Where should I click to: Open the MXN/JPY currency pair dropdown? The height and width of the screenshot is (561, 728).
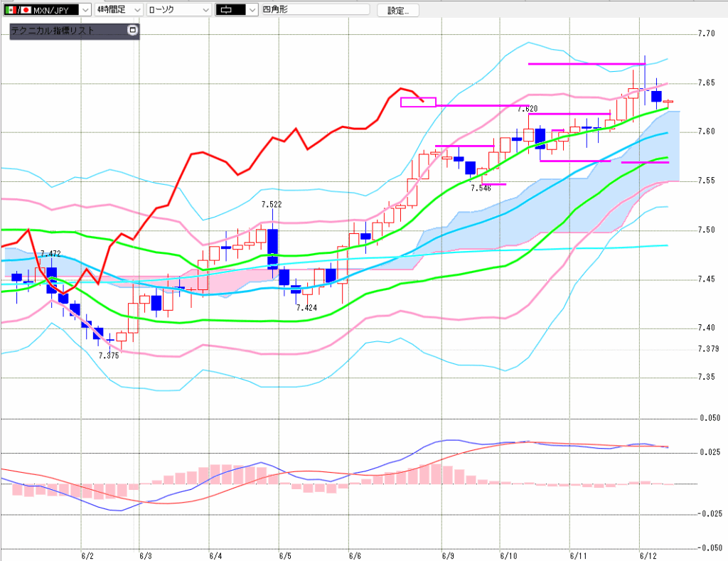pyautogui.click(x=47, y=10)
